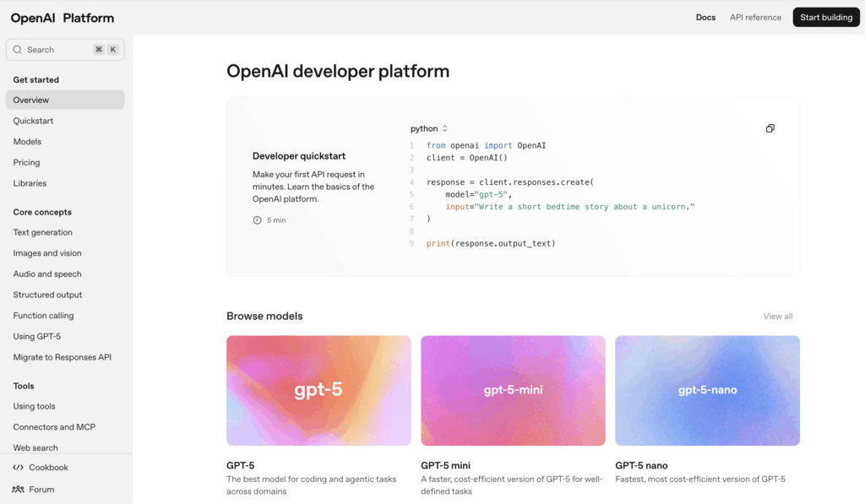
Task: Open the python language selector
Action: click(424, 128)
